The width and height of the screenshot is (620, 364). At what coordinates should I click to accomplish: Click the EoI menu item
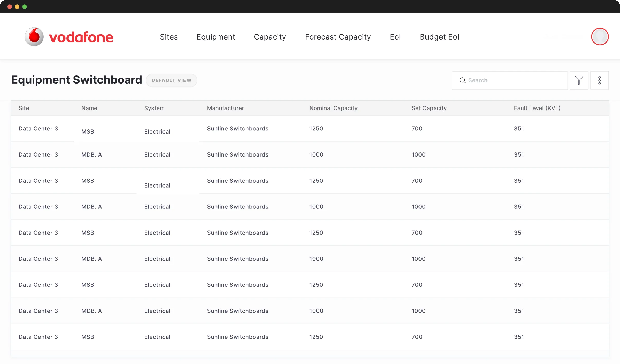pyautogui.click(x=395, y=37)
